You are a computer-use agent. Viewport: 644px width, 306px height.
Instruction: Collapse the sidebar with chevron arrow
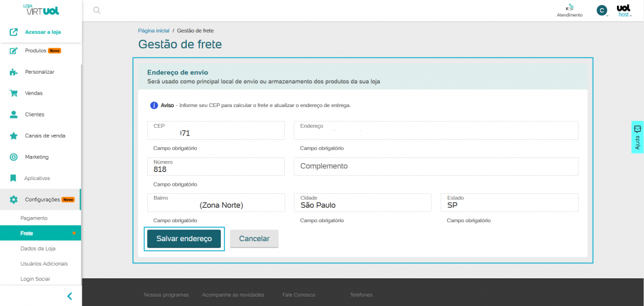[69, 296]
